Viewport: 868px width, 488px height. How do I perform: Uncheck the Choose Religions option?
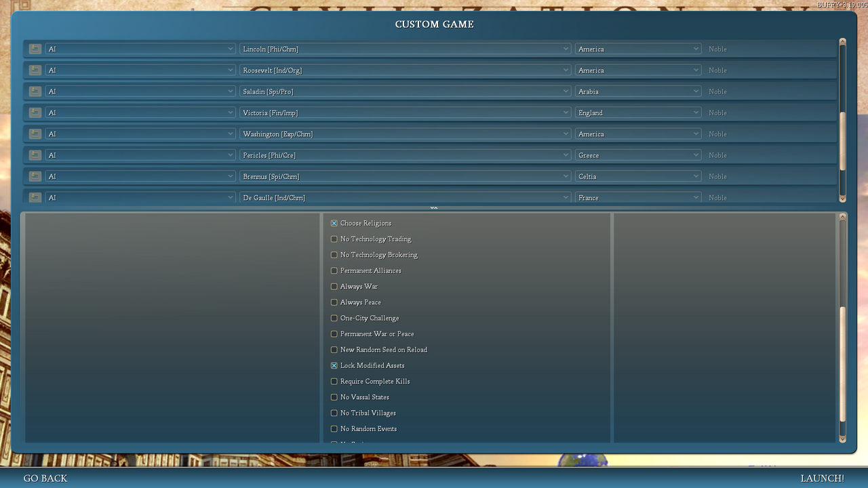pos(334,223)
